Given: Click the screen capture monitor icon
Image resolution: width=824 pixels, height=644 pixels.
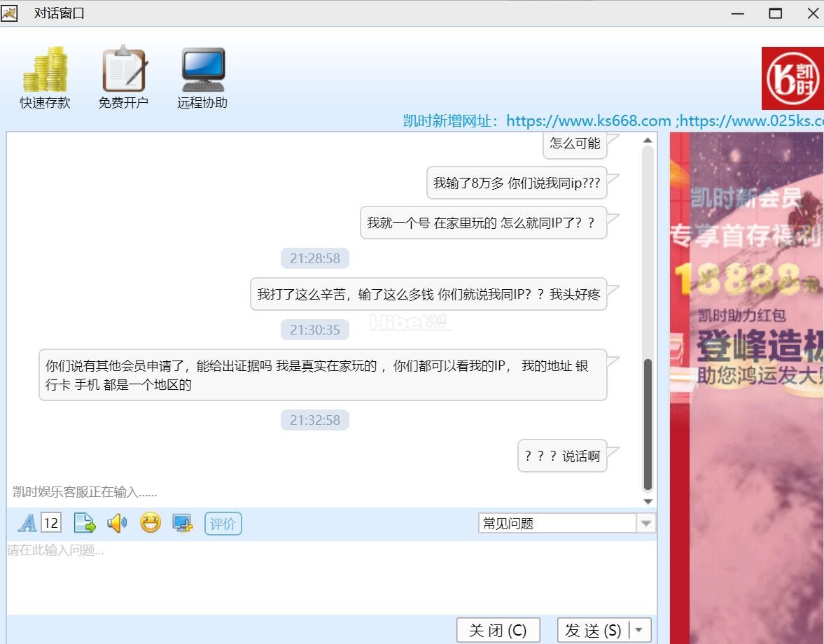Looking at the screenshot, I should [x=183, y=523].
